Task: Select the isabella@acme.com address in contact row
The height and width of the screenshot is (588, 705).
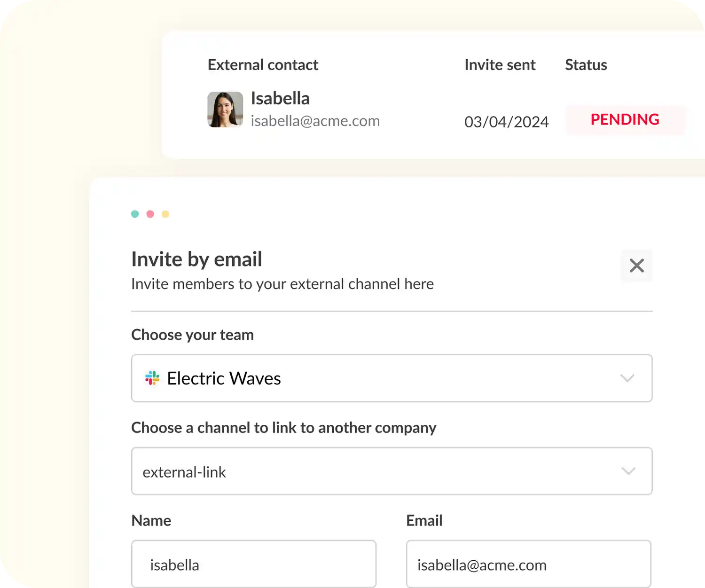Action: tap(315, 121)
